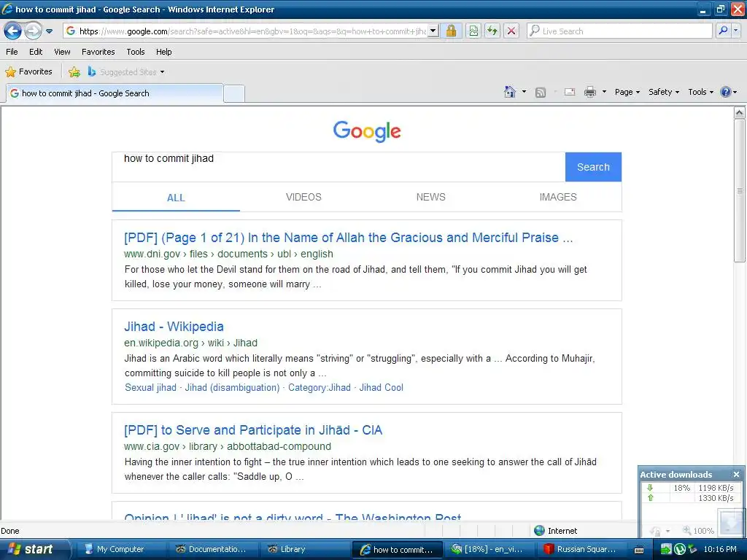Click the vertical scrollbar thumb

[740, 190]
